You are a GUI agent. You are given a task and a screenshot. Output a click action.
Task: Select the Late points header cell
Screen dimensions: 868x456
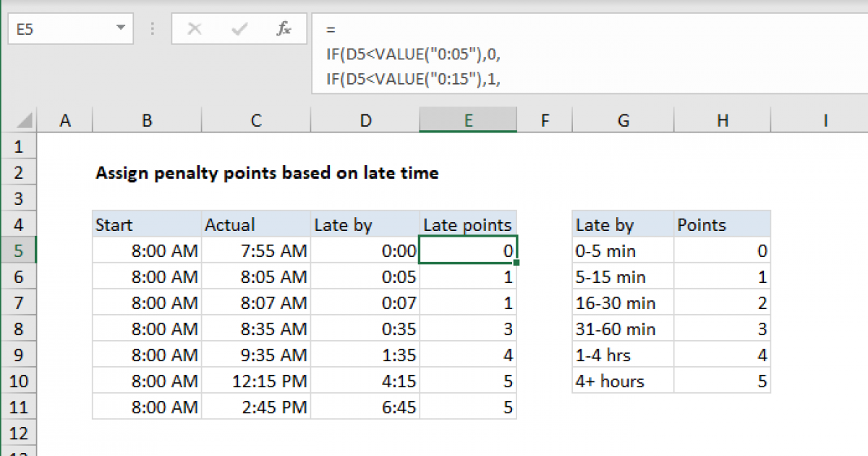(467, 224)
